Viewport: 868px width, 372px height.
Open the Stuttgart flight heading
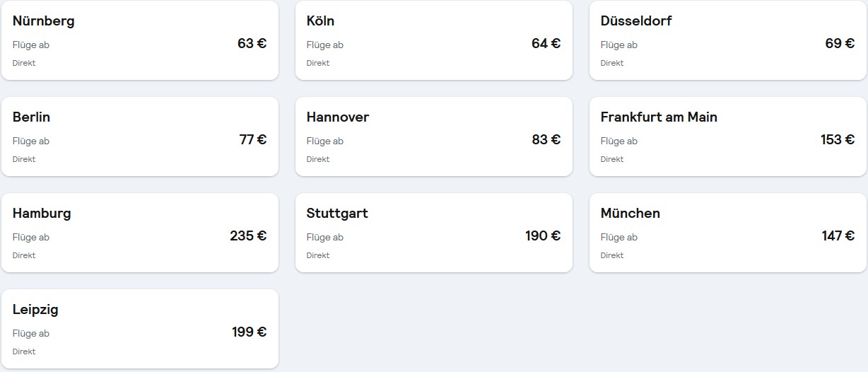pyautogui.click(x=337, y=214)
